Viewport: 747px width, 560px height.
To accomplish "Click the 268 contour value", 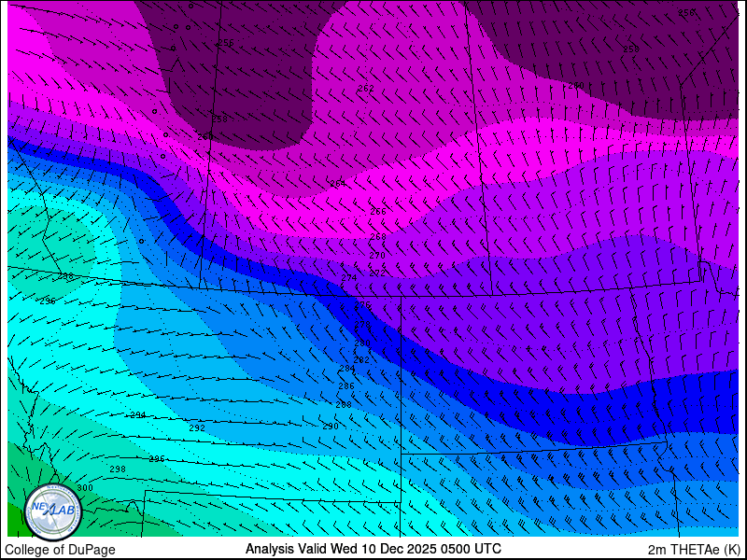I will coord(378,237).
